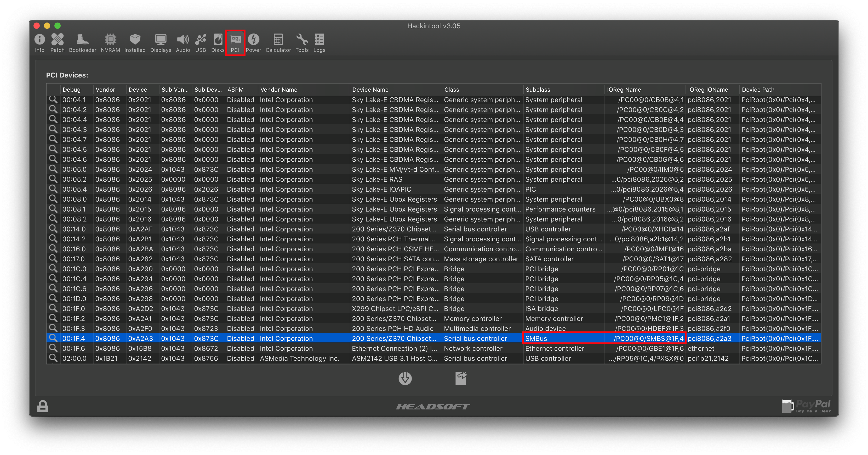Screen dimensions: 868x455
Task: Select the NVRAM chip icon
Action: (110, 43)
